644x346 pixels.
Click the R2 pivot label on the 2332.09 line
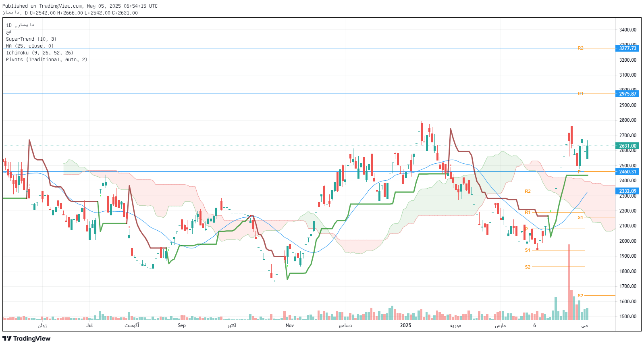pyautogui.click(x=528, y=191)
